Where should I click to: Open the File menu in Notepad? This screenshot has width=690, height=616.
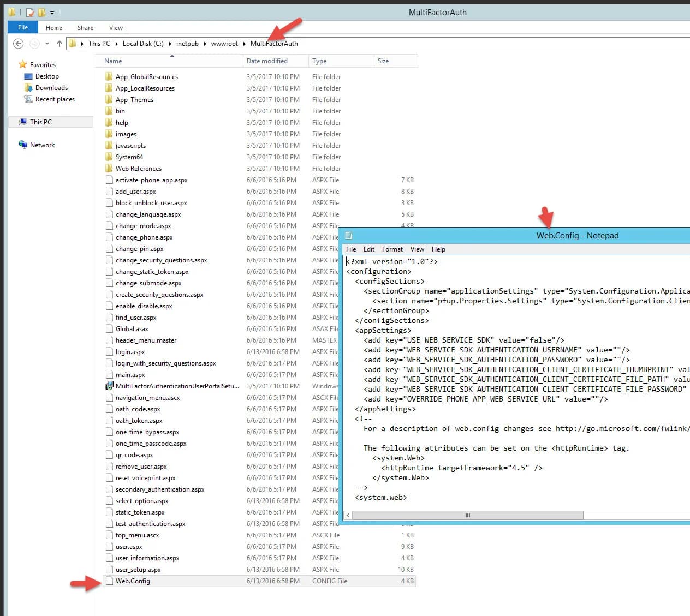[351, 249]
